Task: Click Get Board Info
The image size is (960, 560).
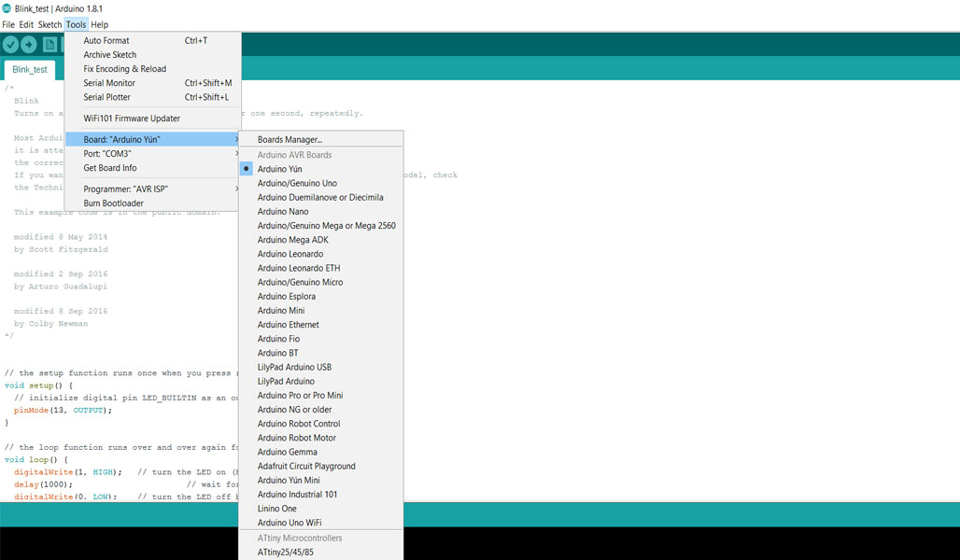Action: pos(152,168)
